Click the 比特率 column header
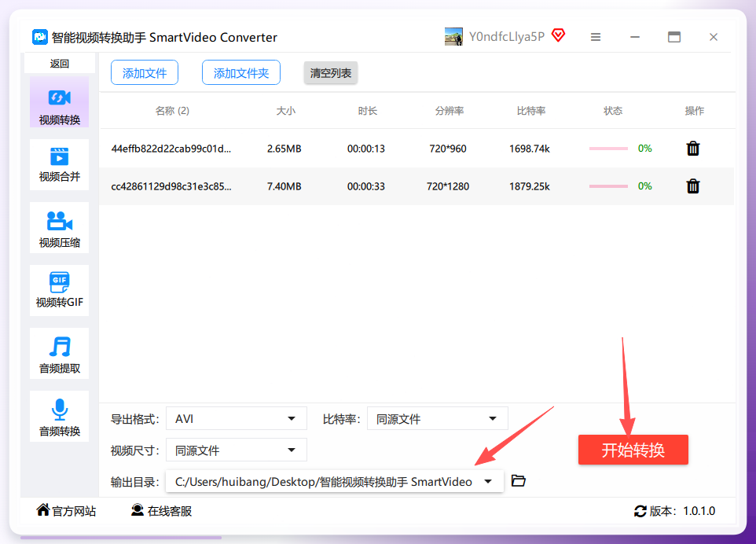Image resolution: width=756 pixels, height=544 pixels. click(x=530, y=111)
